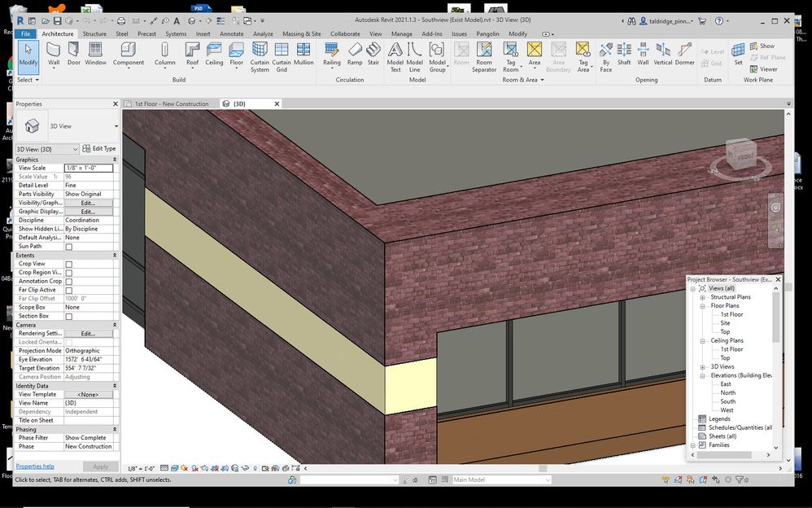
Task: Pick the Ceiling tool
Action: (x=214, y=54)
